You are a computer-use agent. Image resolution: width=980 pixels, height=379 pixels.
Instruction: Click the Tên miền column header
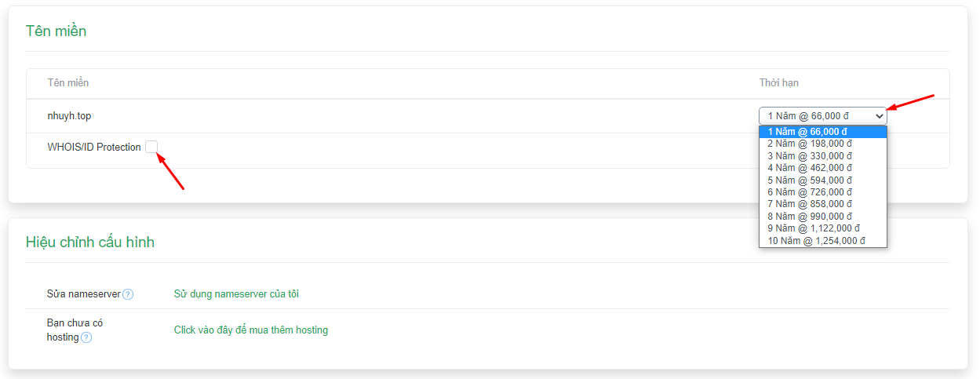[x=68, y=82]
